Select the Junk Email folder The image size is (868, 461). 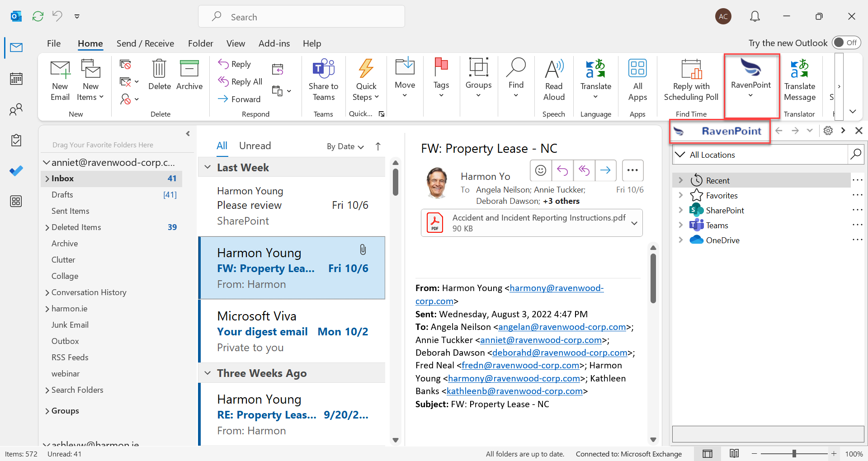(x=70, y=325)
